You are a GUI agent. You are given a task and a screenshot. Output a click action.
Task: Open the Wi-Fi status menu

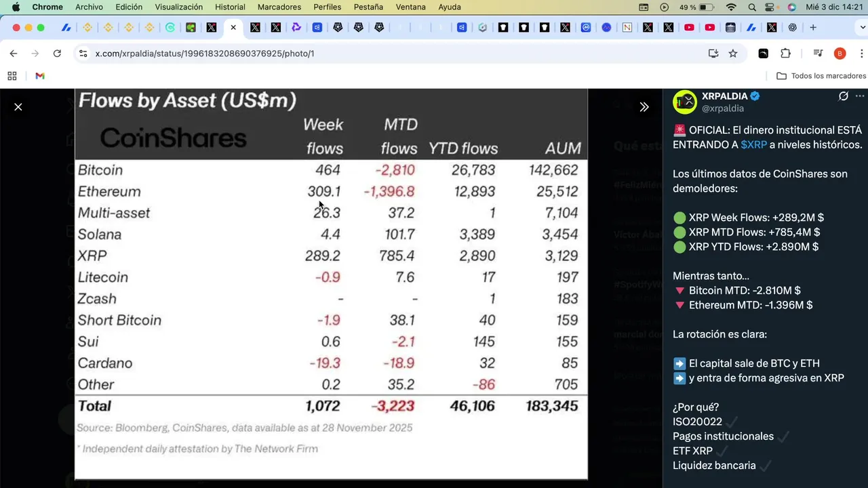731,7
